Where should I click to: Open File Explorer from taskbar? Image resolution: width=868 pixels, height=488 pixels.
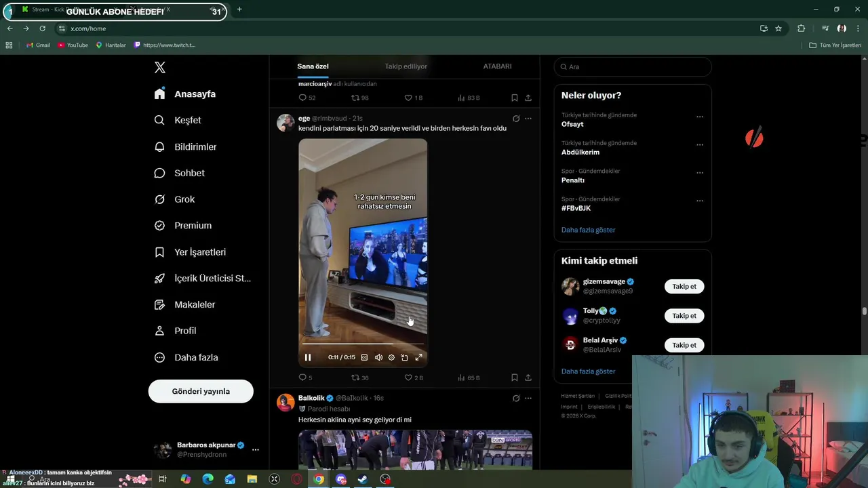[252, 479]
